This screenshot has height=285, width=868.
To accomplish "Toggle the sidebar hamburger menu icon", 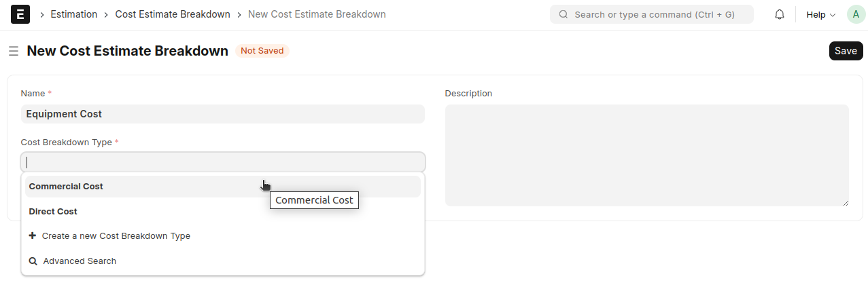I will point(13,51).
